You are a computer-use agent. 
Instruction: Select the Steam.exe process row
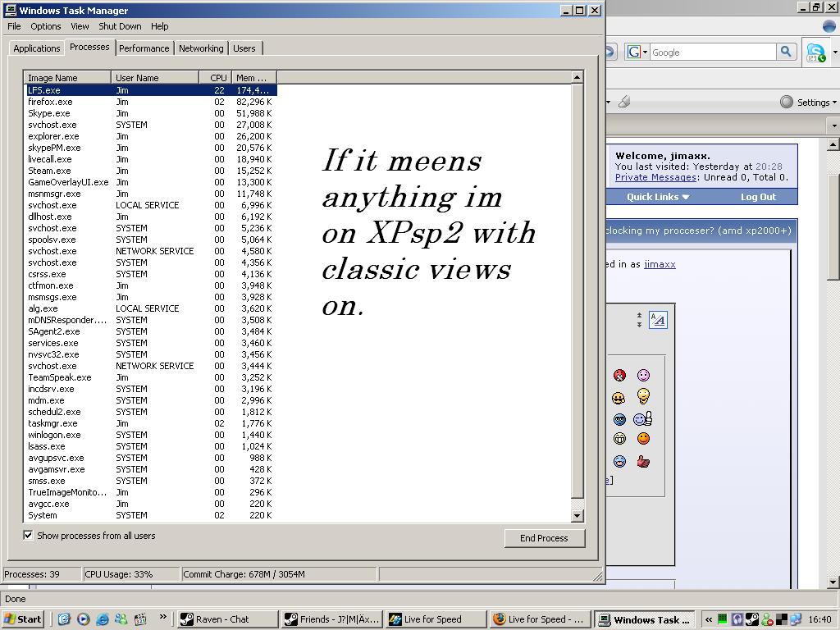[x=150, y=171]
